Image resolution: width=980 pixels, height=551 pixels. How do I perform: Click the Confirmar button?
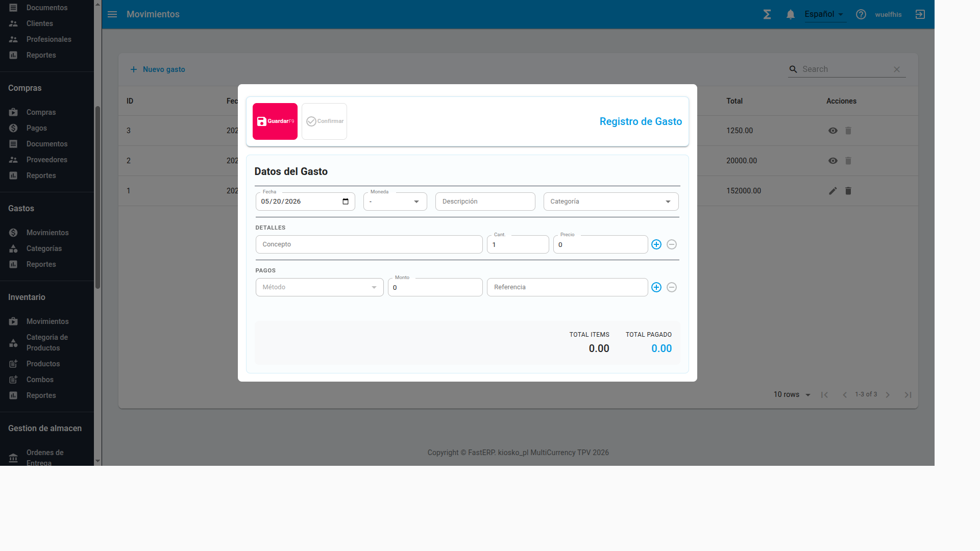(x=324, y=121)
